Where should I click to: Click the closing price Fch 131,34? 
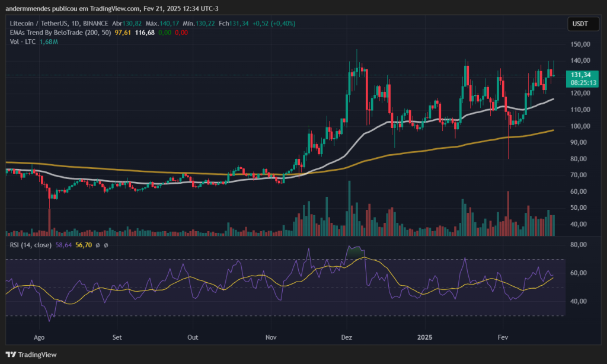234,24
